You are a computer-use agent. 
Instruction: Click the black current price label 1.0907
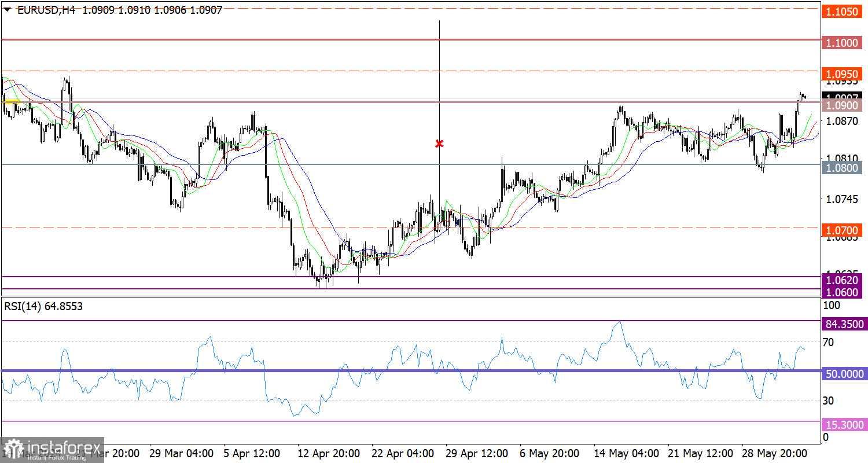(x=843, y=97)
